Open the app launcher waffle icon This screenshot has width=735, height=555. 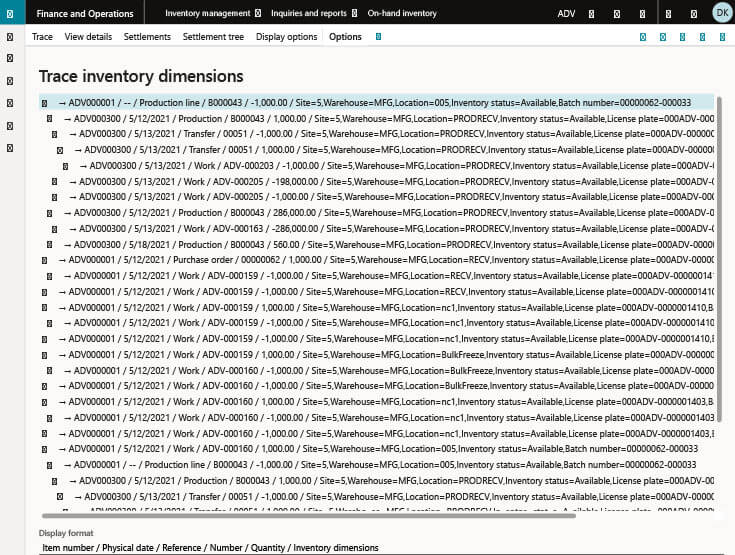coord(10,14)
